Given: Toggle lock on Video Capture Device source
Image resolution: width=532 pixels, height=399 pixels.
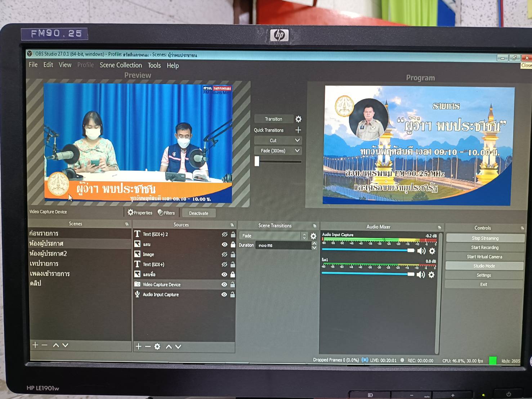Looking at the screenshot, I should pos(233,284).
